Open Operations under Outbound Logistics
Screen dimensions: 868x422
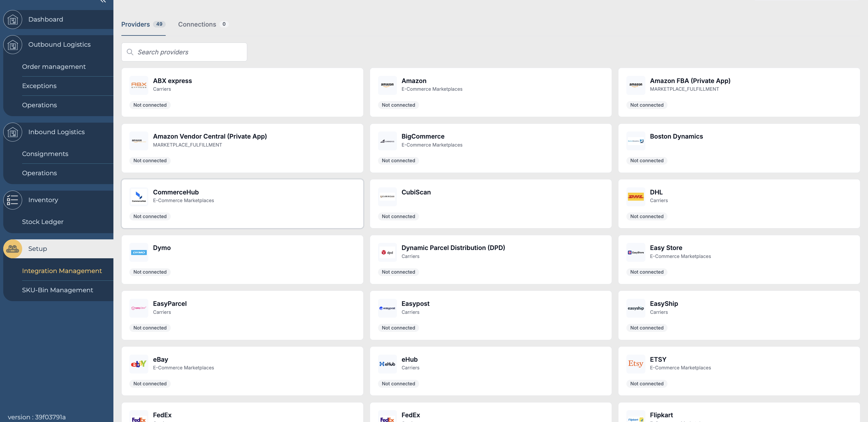click(x=39, y=105)
